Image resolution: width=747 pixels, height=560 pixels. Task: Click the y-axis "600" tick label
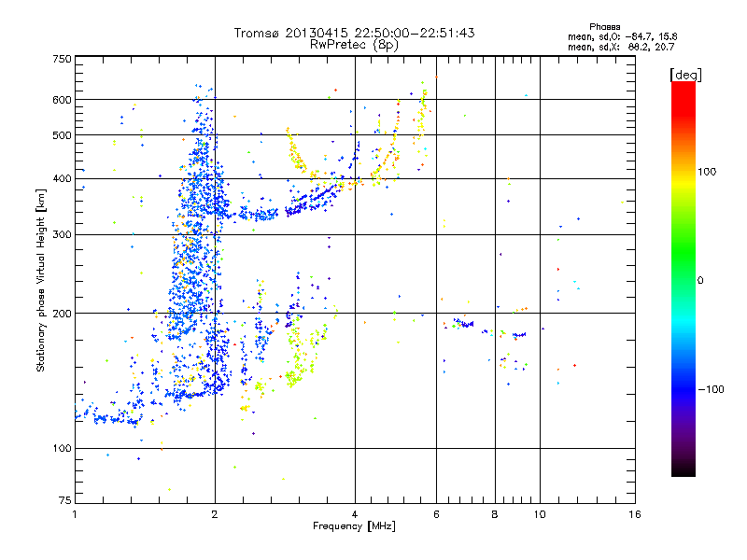coord(62,100)
